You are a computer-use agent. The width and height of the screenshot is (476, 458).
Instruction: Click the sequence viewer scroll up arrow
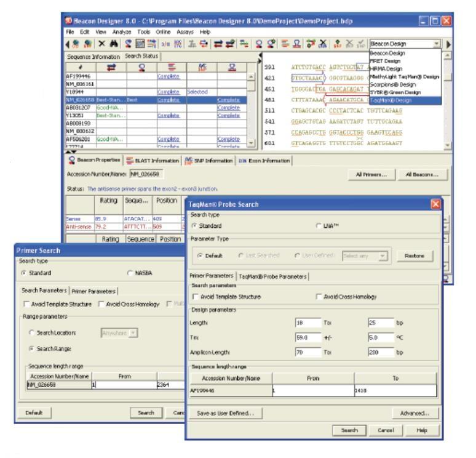[x=447, y=55]
